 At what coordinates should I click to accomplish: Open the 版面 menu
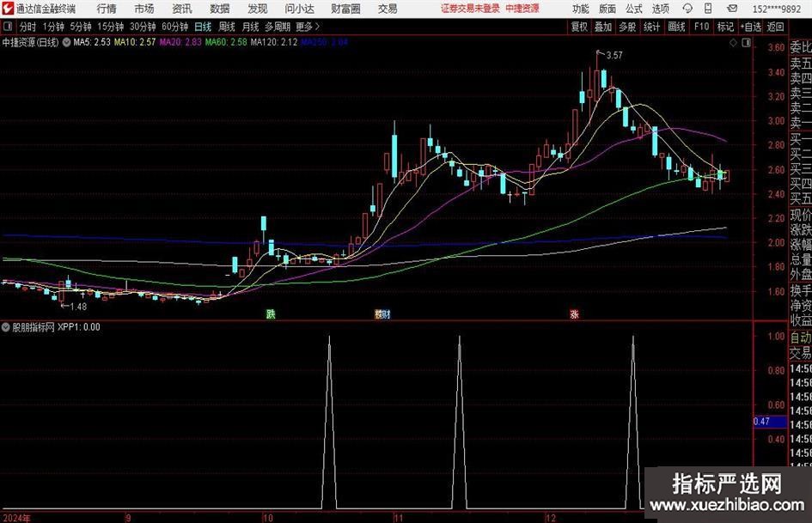[x=607, y=9]
